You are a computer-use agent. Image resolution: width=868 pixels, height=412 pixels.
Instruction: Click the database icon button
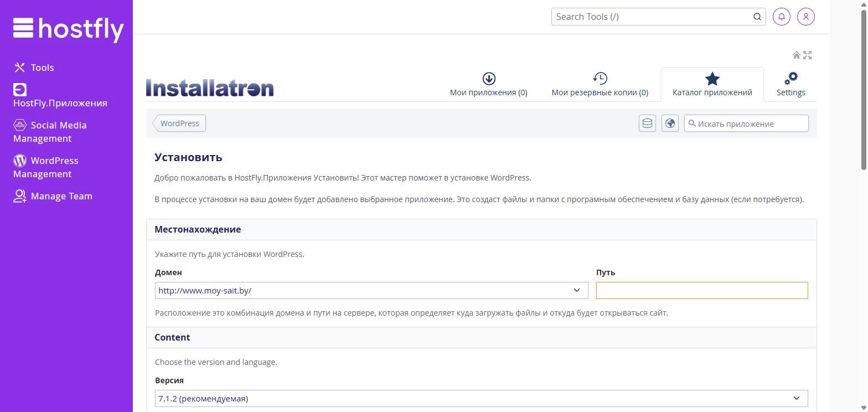[647, 123]
